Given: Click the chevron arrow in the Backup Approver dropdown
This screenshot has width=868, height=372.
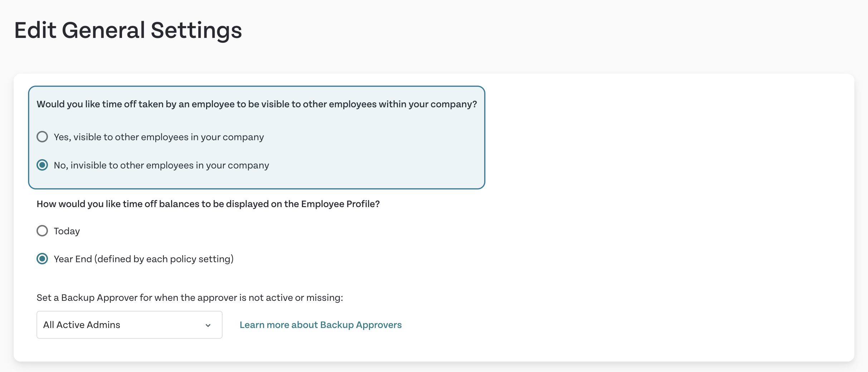Looking at the screenshot, I should 208,325.
